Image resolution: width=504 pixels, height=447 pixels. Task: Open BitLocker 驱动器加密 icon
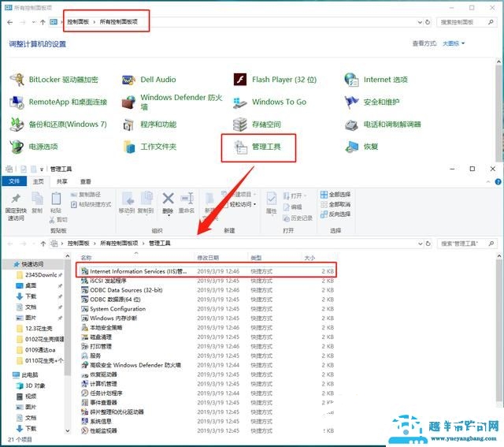(x=17, y=80)
